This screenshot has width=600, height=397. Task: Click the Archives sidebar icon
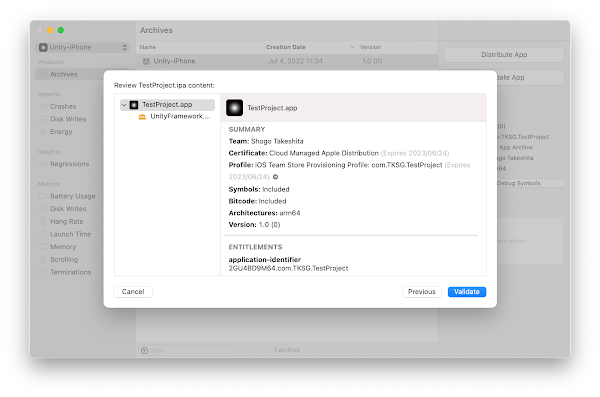[43, 74]
